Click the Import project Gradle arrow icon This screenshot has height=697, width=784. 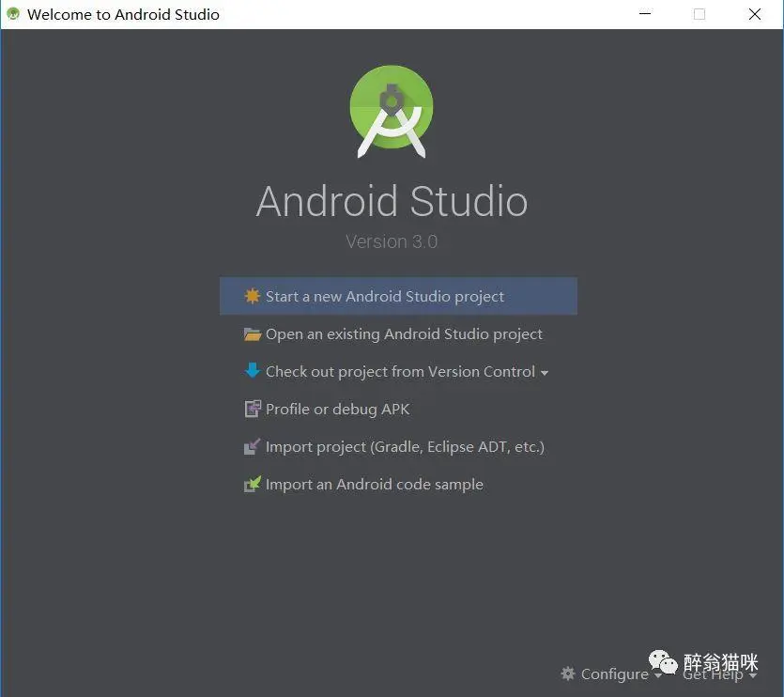click(252, 446)
